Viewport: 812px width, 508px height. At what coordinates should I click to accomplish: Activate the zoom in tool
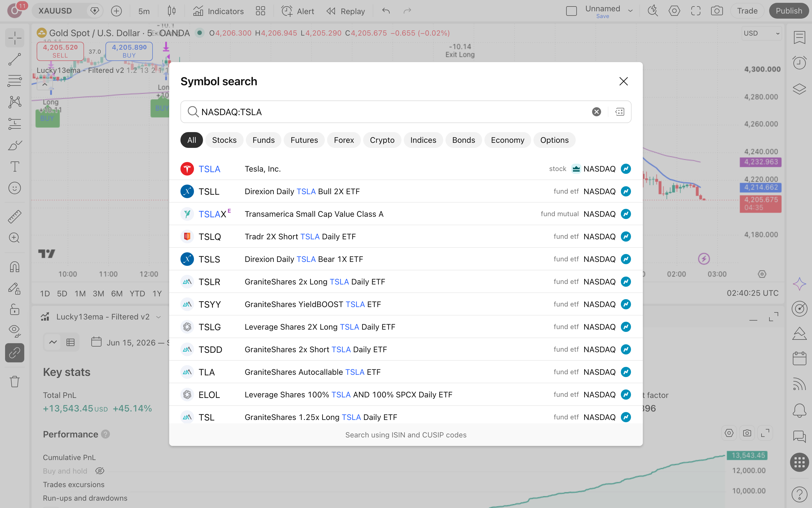tap(14, 238)
